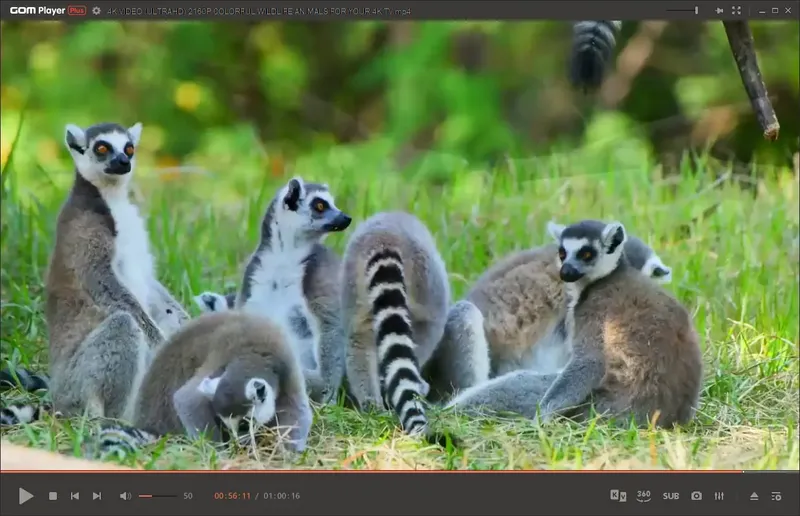Capture a screenshot with the camera icon
The image size is (800, 516).
(696, 496)
